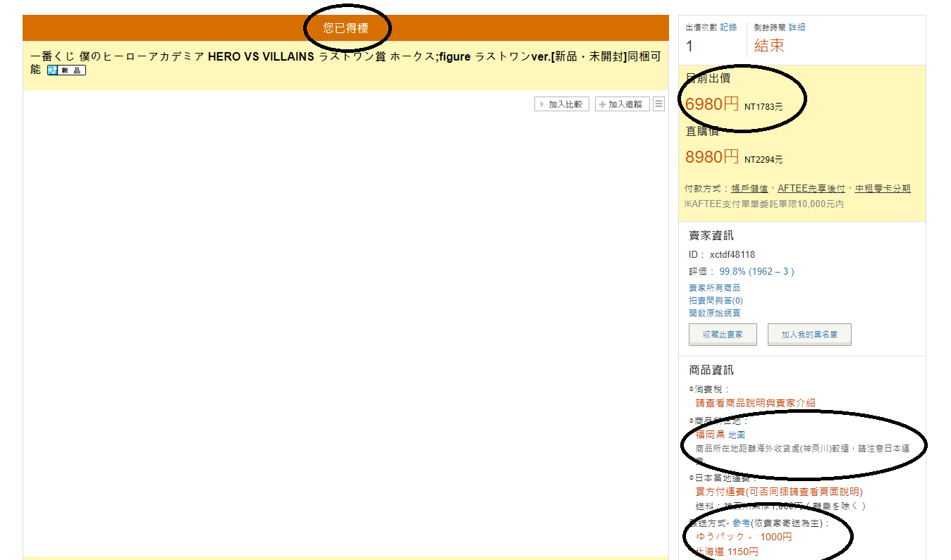The height and width of the screenshot is (560, 951).
Task: View 賣家所有商品 seller items
Action: click(714, 288)
